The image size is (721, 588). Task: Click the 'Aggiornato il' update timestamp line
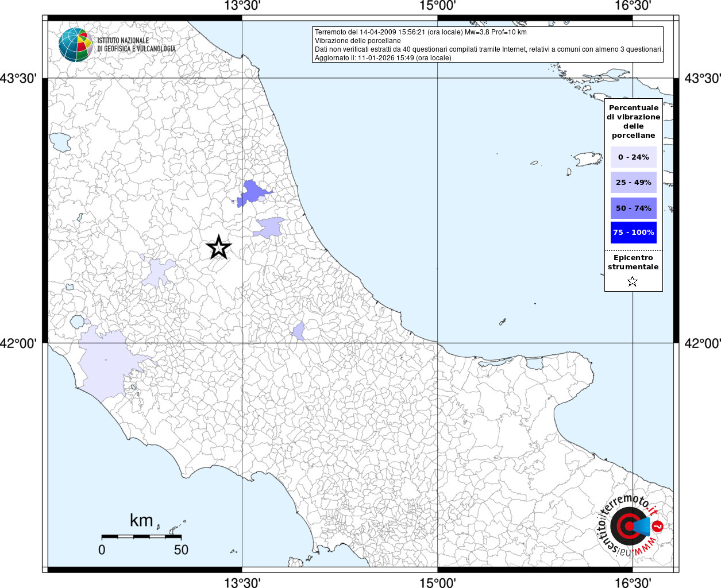[383, 58]
